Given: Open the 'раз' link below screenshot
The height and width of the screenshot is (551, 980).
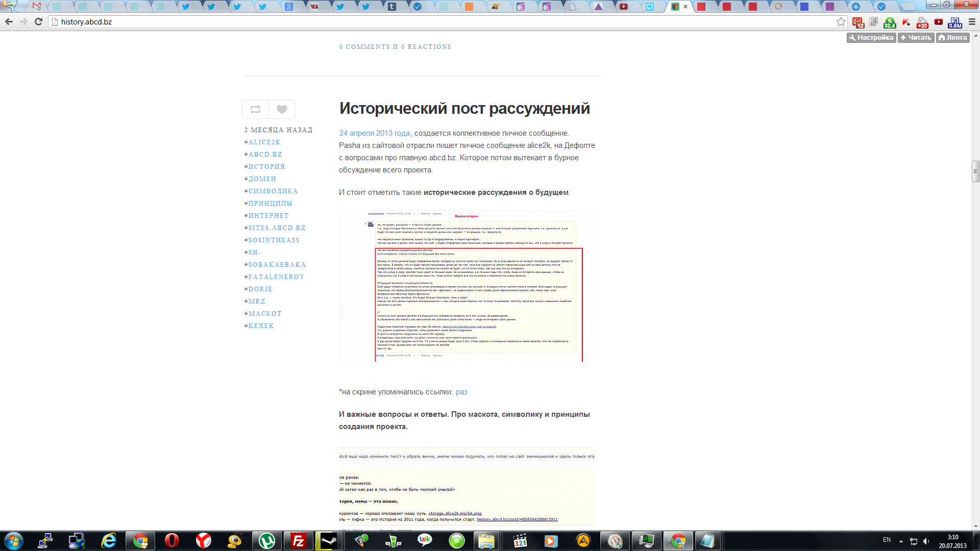Looking at the screenshot, I should point(461,392).
